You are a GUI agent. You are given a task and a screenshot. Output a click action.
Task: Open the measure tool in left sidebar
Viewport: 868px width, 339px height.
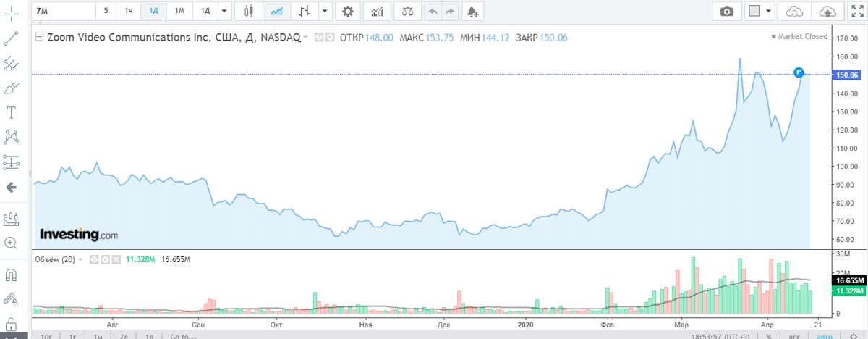click(x=11, y=218)
